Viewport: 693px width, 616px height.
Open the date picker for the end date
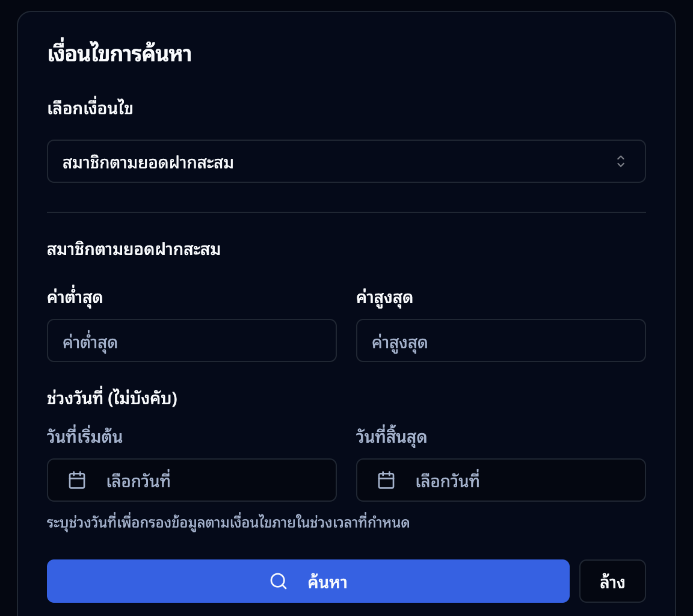click(x=501, y=480)
